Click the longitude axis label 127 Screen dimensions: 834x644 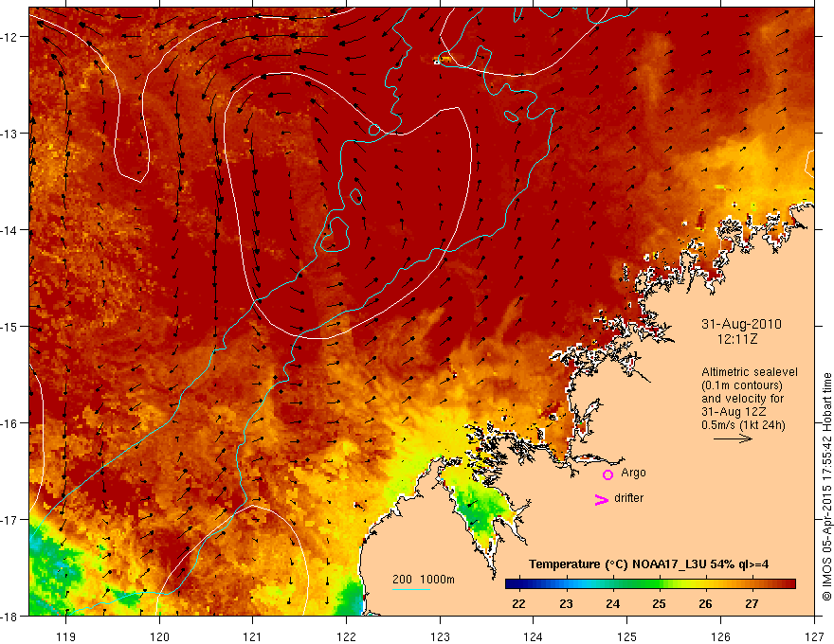(814, 636)
